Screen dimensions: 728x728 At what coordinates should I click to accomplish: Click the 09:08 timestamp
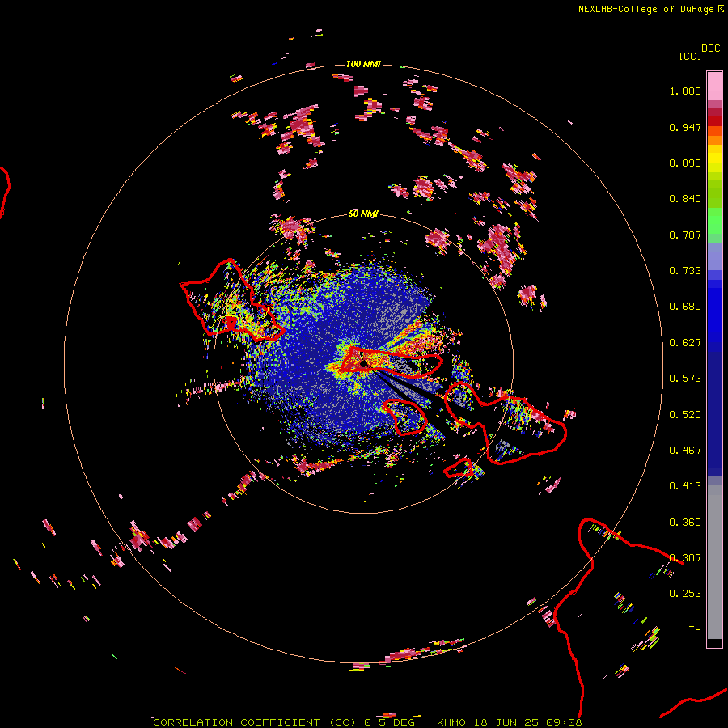click(564, 722)
